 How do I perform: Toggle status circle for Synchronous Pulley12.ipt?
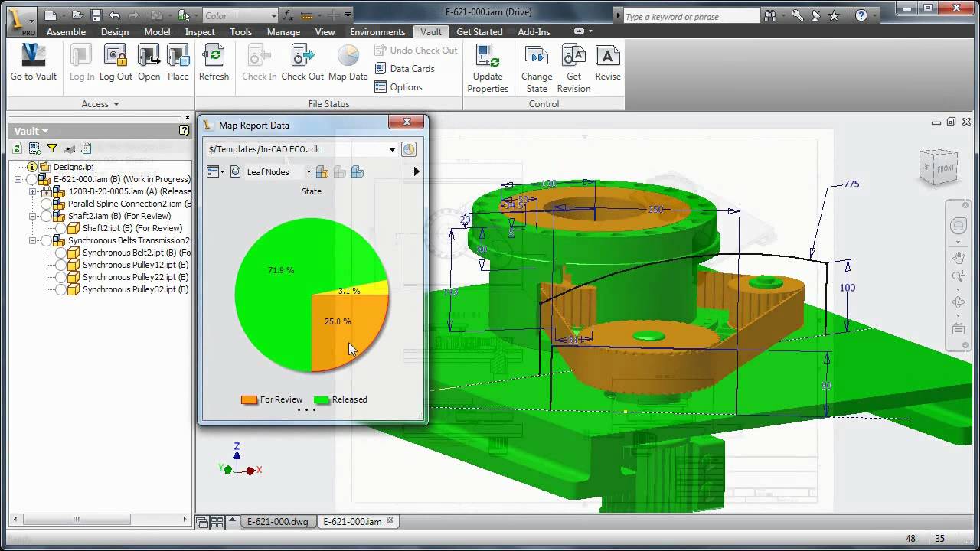pyautogui.click(x=60, y=265)
